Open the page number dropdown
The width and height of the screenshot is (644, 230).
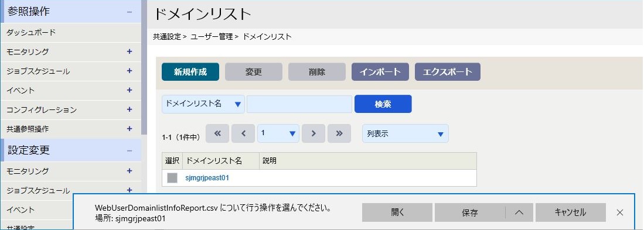pos(278,133)
